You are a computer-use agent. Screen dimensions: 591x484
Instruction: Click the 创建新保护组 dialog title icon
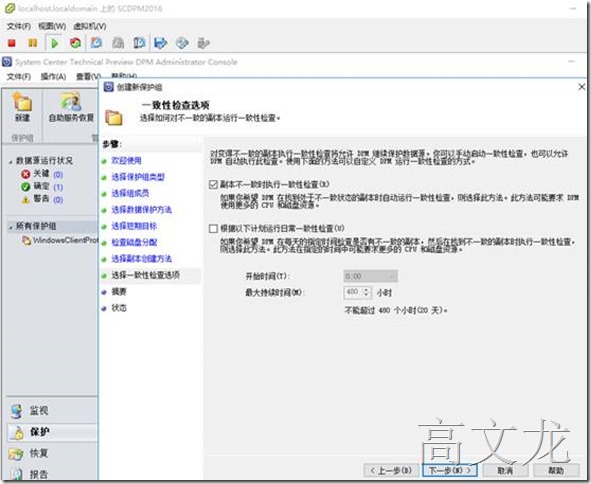pyautogui.click(x=109, y=87)
